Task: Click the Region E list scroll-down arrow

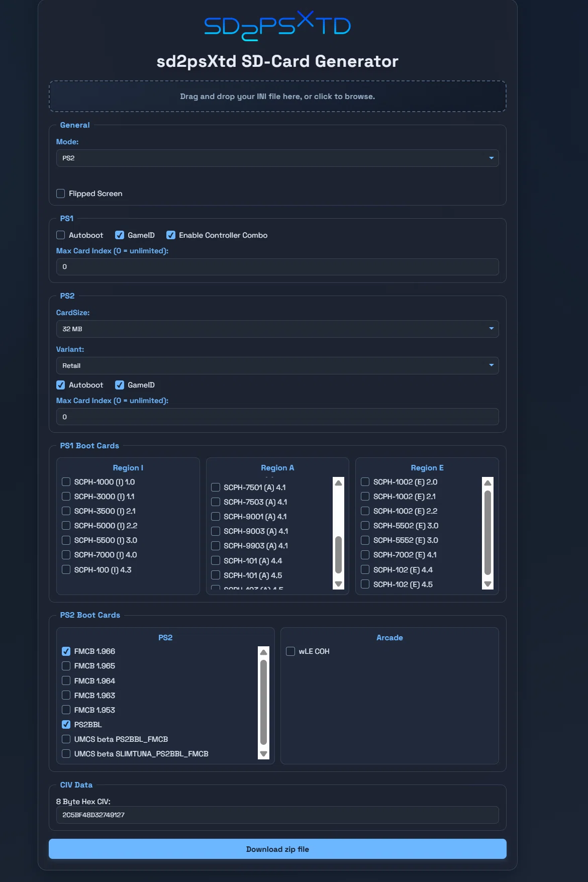Action: (487, 583)
